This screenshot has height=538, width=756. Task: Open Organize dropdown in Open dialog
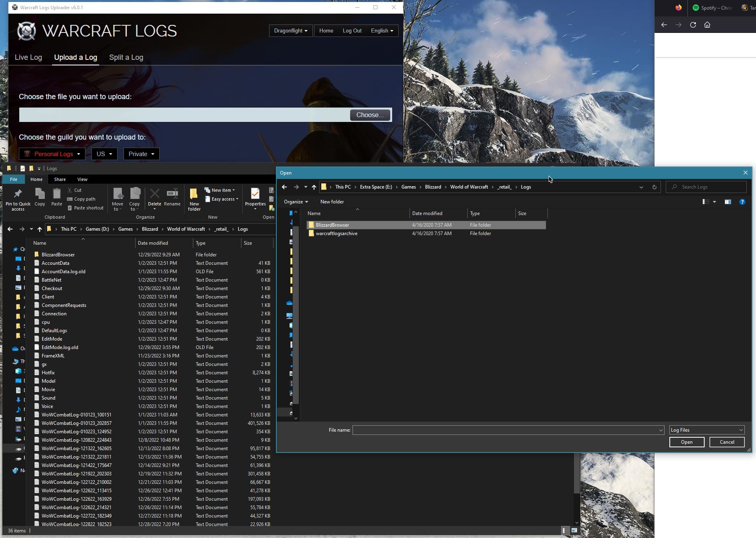point(296,202)
